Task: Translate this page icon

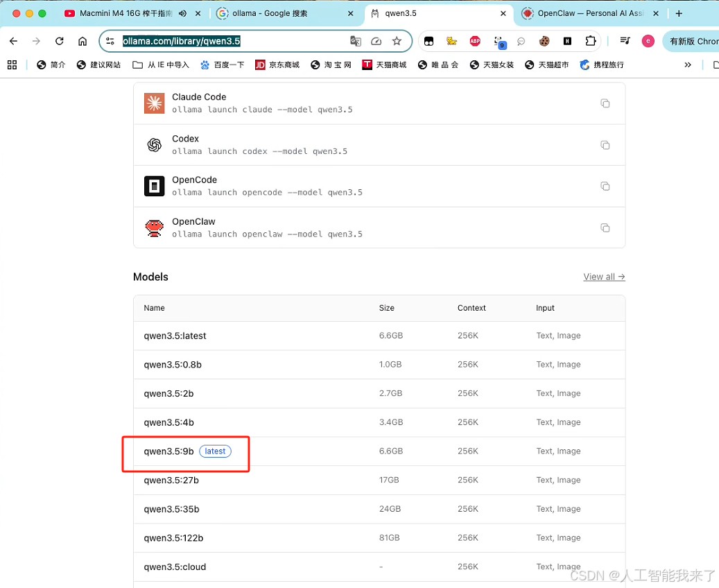Action: coord(356,42)
